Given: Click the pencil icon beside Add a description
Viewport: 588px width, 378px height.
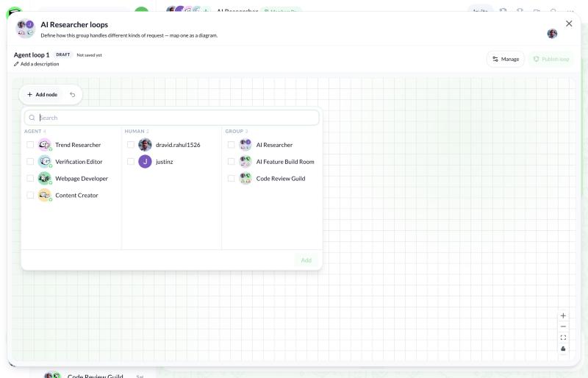Looking at the screenshot, I should [16, 64].
